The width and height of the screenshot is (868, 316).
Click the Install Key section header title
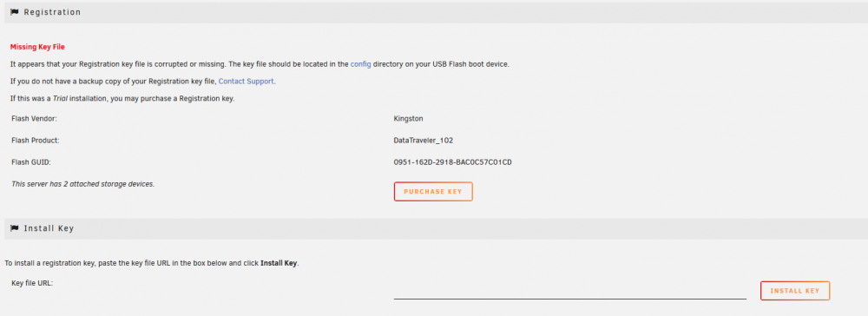pos(49,228)
